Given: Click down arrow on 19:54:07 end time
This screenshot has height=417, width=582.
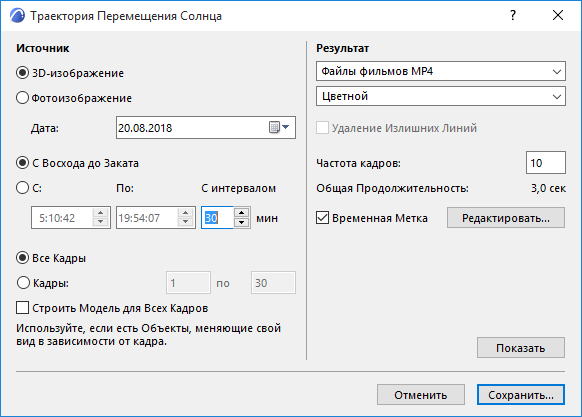Looking at the screenshot, I should (186, 222).
